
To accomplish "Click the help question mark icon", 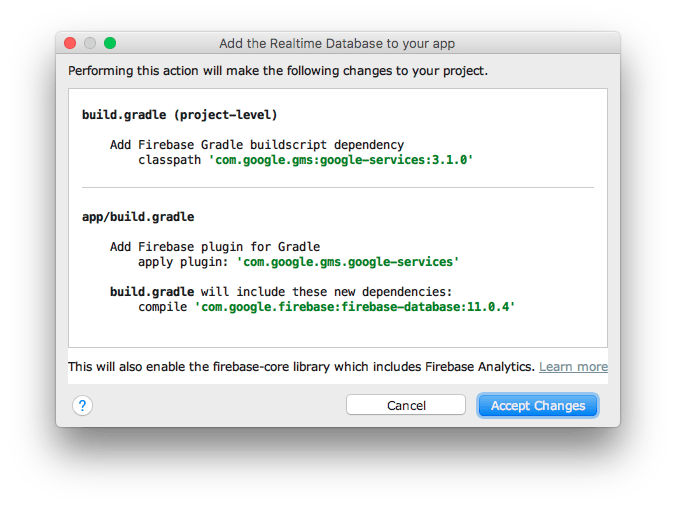I will [x=83, y=405].
